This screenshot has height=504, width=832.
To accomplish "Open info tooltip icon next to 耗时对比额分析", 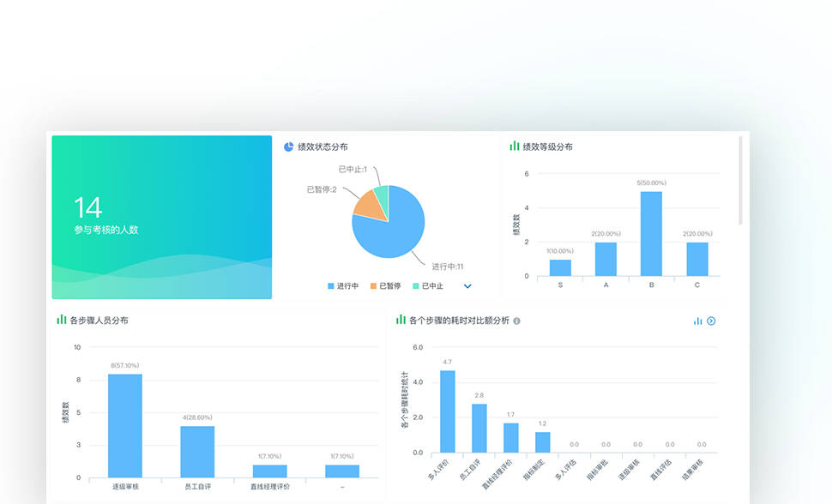I will coord(516,321).
